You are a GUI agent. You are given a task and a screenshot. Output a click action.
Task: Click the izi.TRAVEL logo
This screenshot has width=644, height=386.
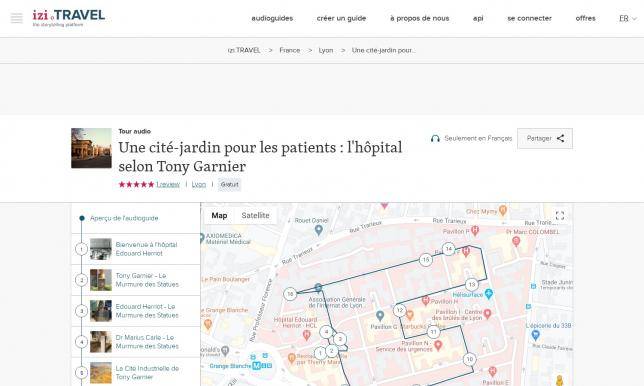[69, 18]
